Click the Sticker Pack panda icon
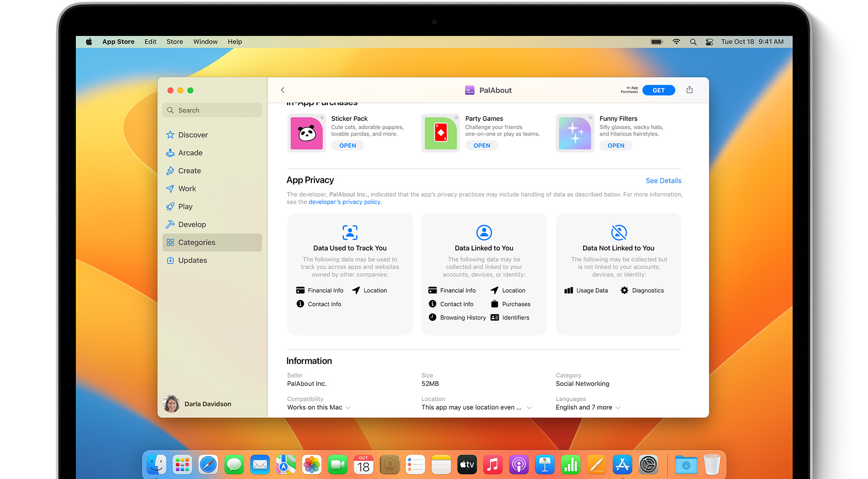 point(306,133)
